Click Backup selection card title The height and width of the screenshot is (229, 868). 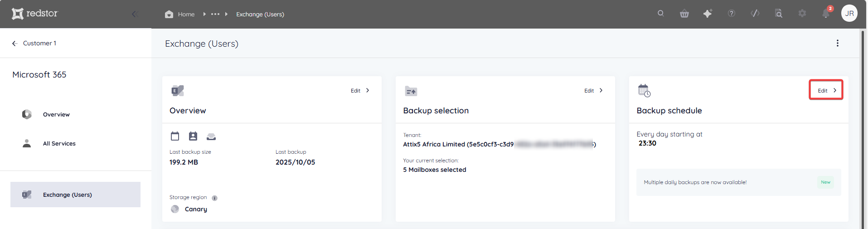[x=436, y=111]
